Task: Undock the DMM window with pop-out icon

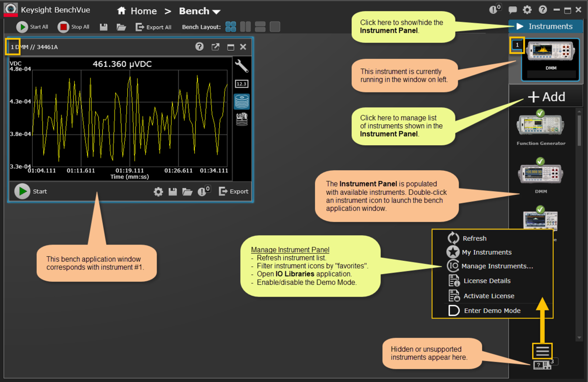Action: (215, 47)
